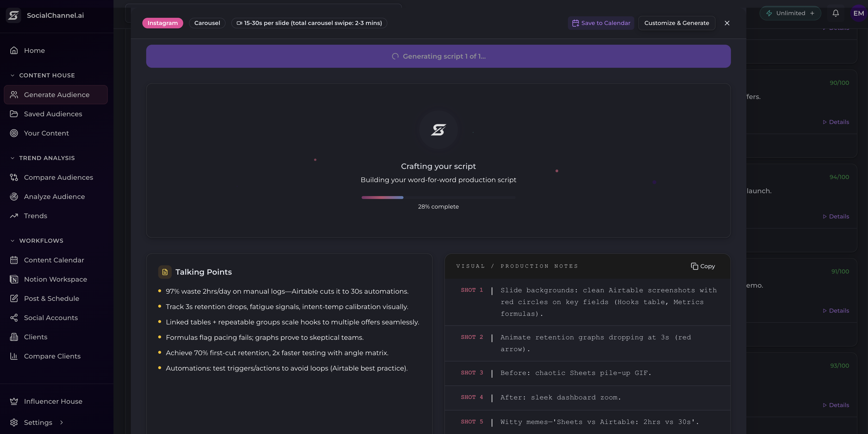Click the video camera duration icon
This screenshot has height=434, width=868.
click(x=239, y=23)
